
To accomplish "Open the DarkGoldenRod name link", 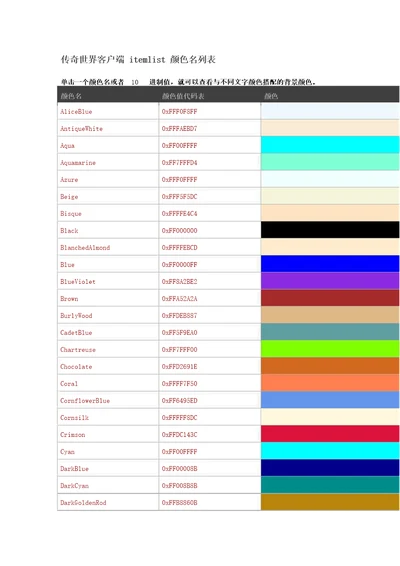I will (83, 502).
